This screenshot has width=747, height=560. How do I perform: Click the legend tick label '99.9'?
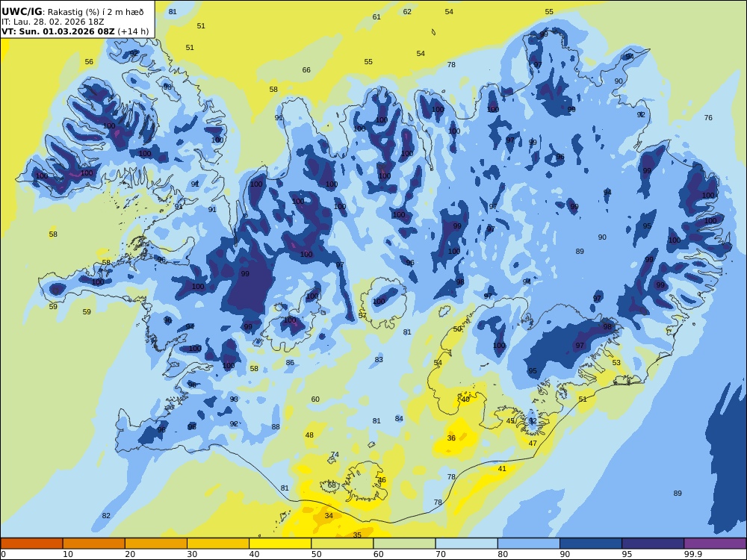pos(692,554)
